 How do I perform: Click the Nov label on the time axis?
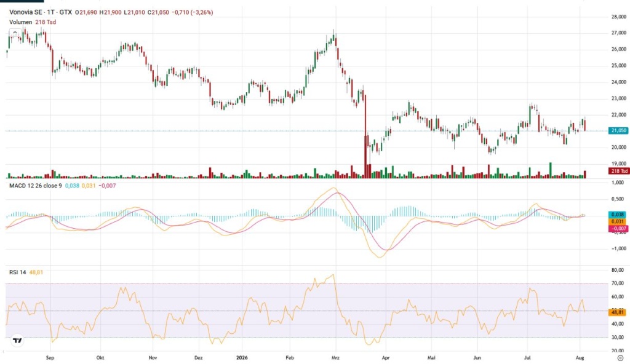point(153,358)
